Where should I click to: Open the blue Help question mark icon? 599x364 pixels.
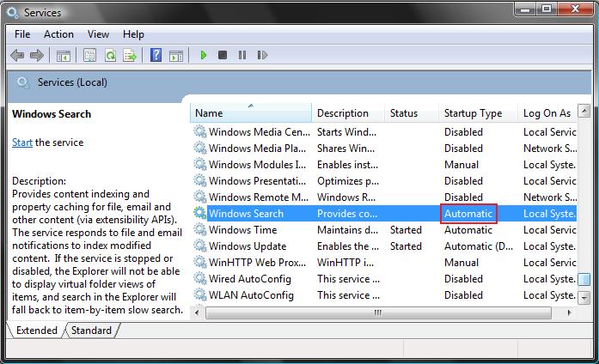pyautogui.click(x=156, y=55)
